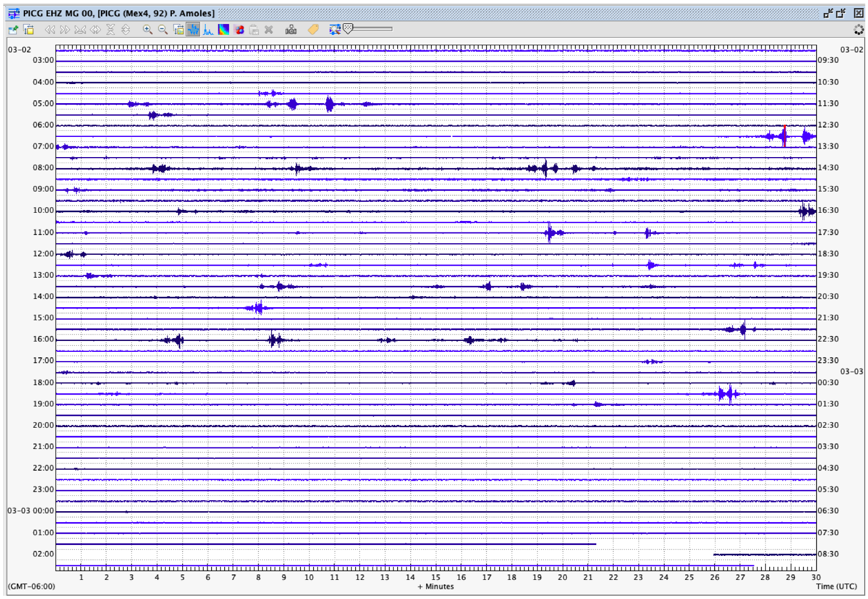Click the PICG EHZ MG 00 title bar
Screen dimensions: 868x599
click(x=119, y=13)
